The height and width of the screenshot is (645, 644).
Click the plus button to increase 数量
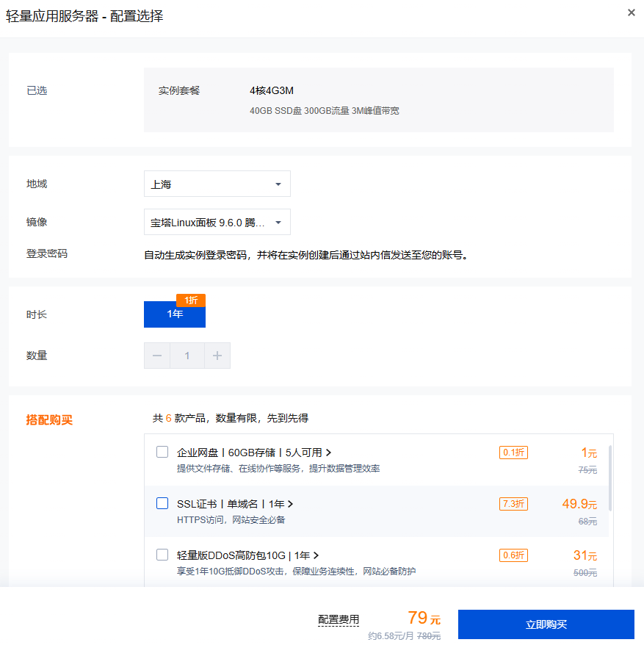(217, 356)
